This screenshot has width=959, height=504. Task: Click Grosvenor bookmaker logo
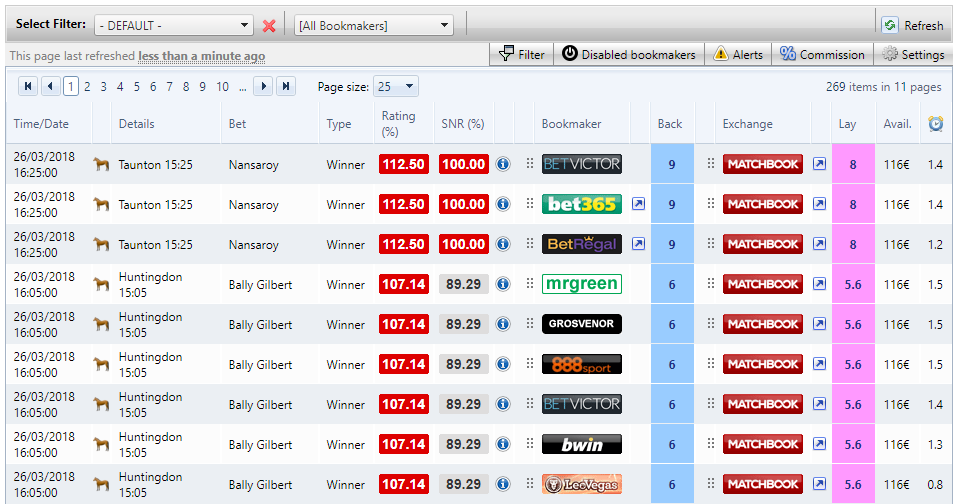pyautogui.click(x=582, y=324)
